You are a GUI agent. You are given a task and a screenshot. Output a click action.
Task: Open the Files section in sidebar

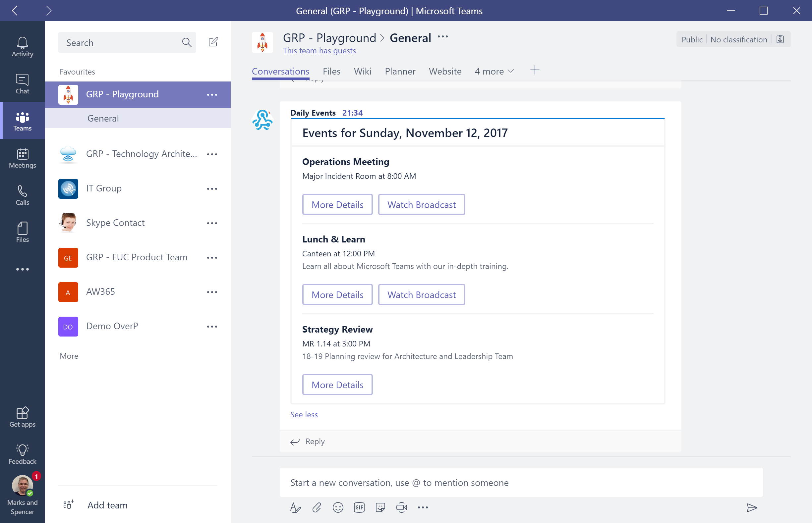click(23, 232)
